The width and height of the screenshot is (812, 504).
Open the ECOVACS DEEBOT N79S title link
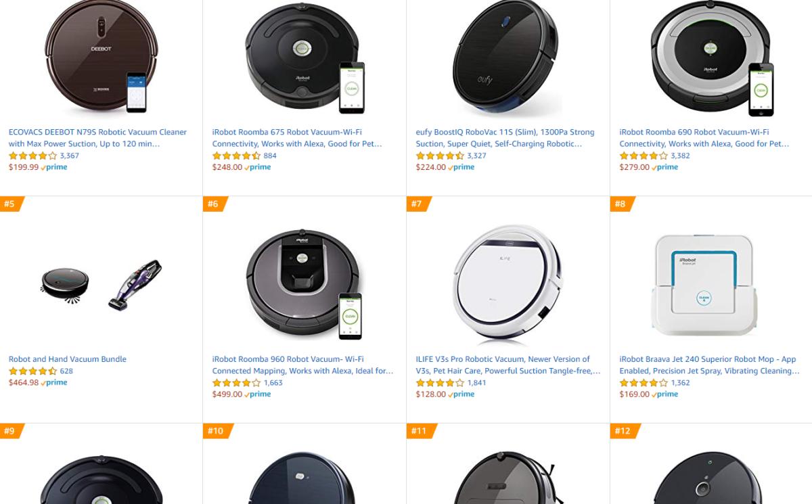coord(97,138)
